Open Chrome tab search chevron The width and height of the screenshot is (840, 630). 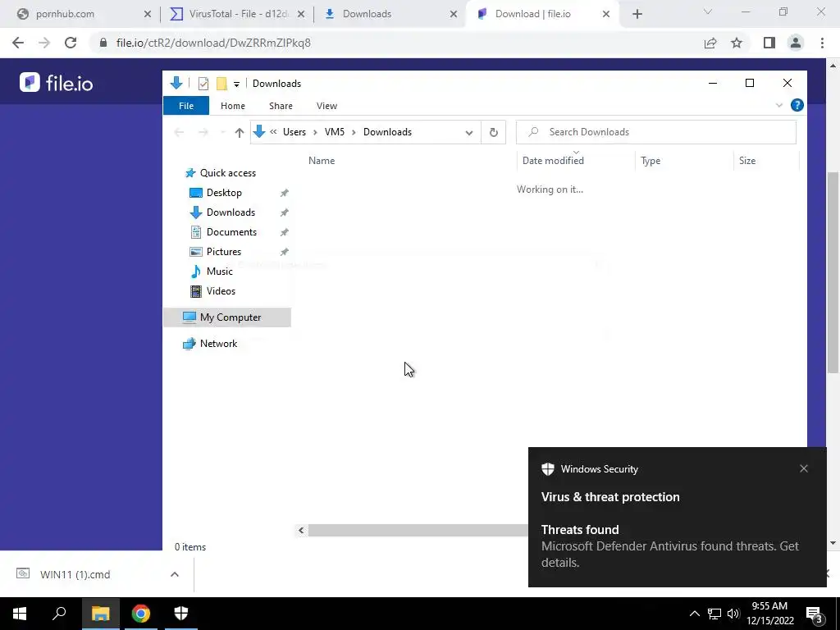[708, 11]
